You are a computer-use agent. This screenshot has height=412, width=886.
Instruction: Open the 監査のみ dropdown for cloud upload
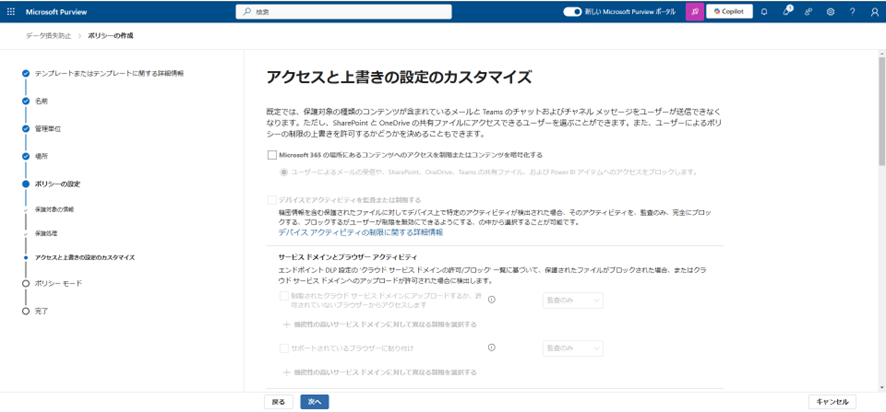(572, 299)
